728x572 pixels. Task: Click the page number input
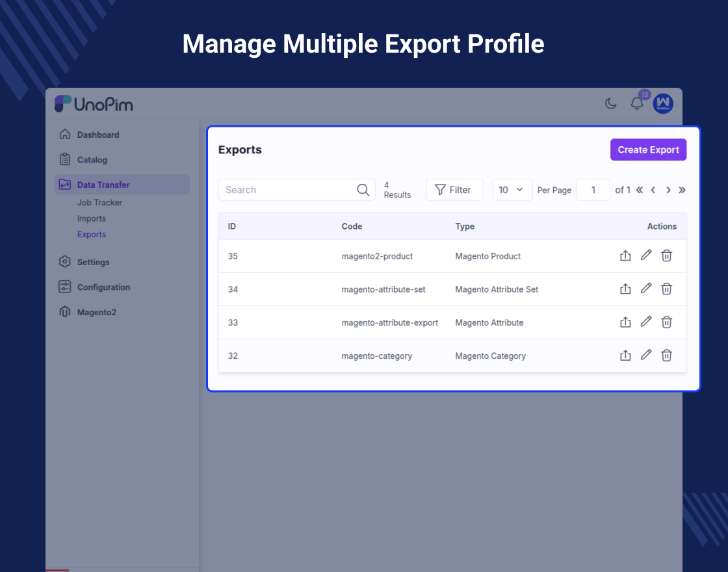pyautogui.click(x=593, y=190)
